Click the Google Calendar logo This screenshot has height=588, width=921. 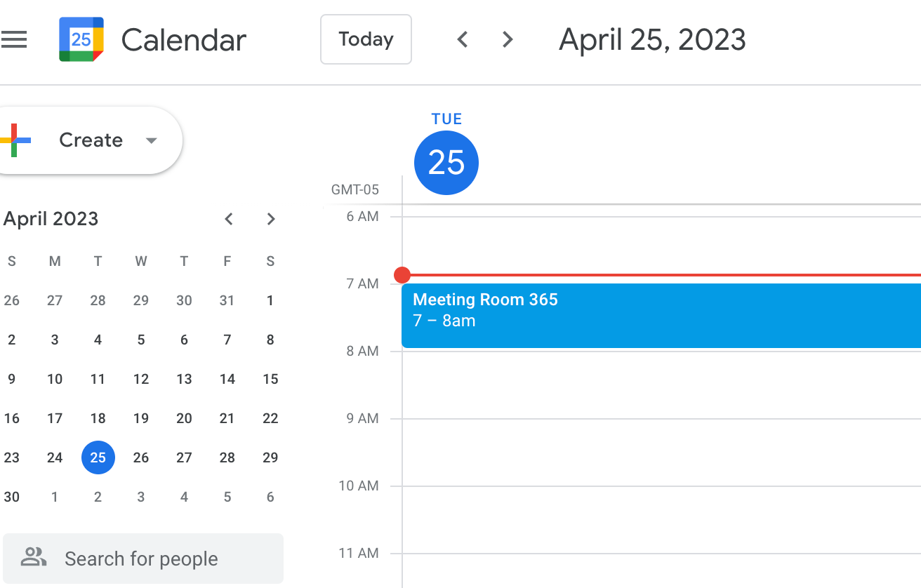point(81,39)
